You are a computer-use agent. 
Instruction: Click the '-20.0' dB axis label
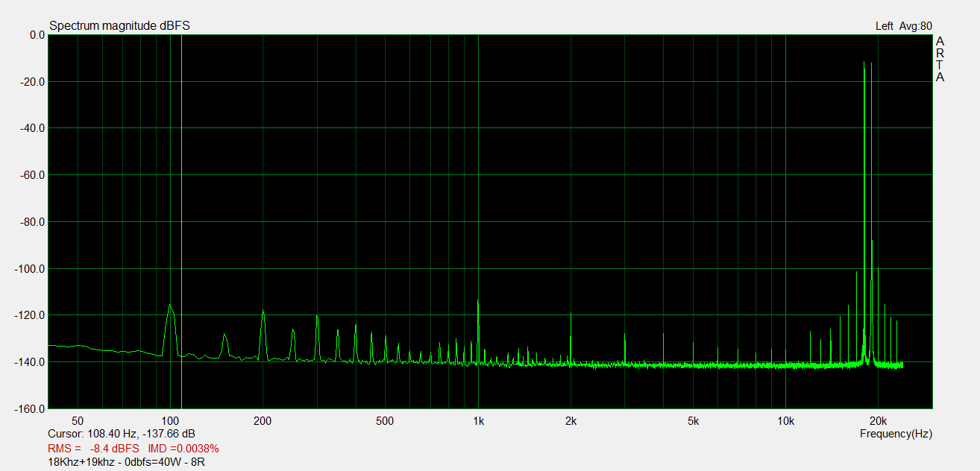[x=33, y=81]
